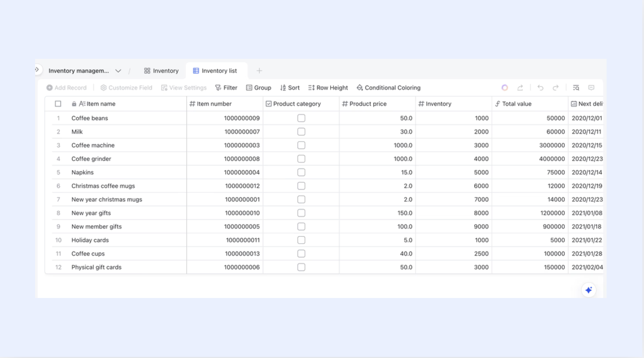The image size is (644, 358).
Task: Check Product category for Physical gift cards
Action: 301,267
